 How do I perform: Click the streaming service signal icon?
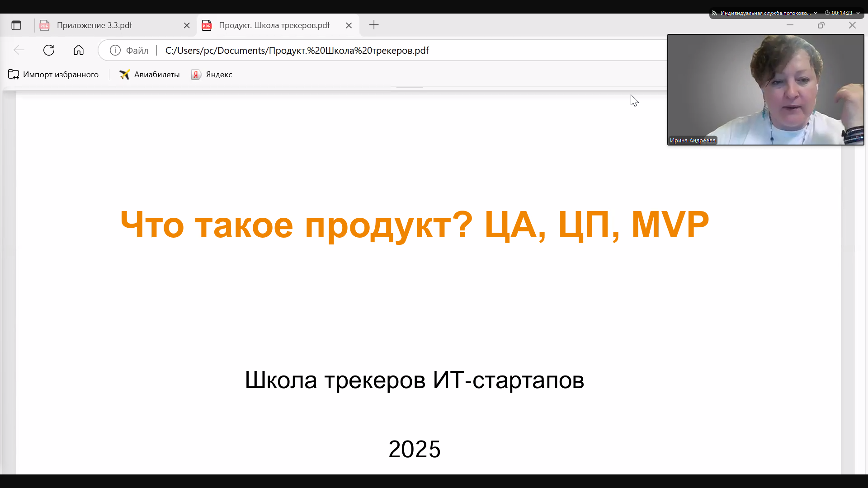click(714, 13)
